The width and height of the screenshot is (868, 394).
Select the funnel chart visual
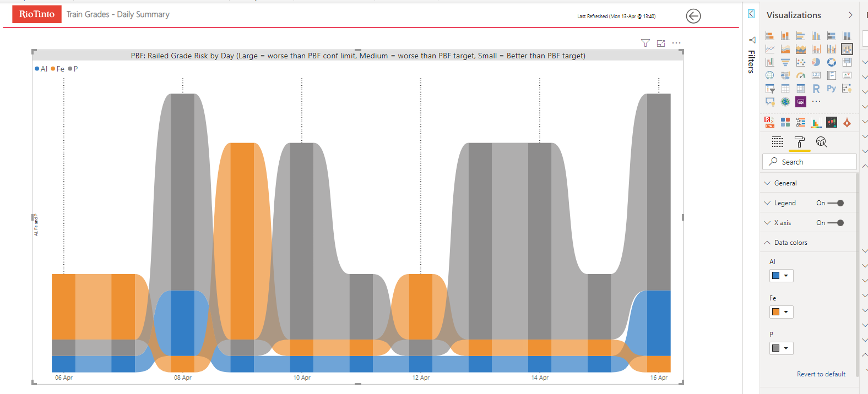pos(785,62)
